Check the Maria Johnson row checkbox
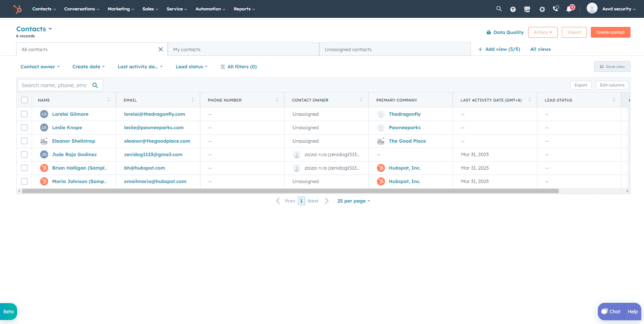This screenshot has height=324, width=644. 25,181
